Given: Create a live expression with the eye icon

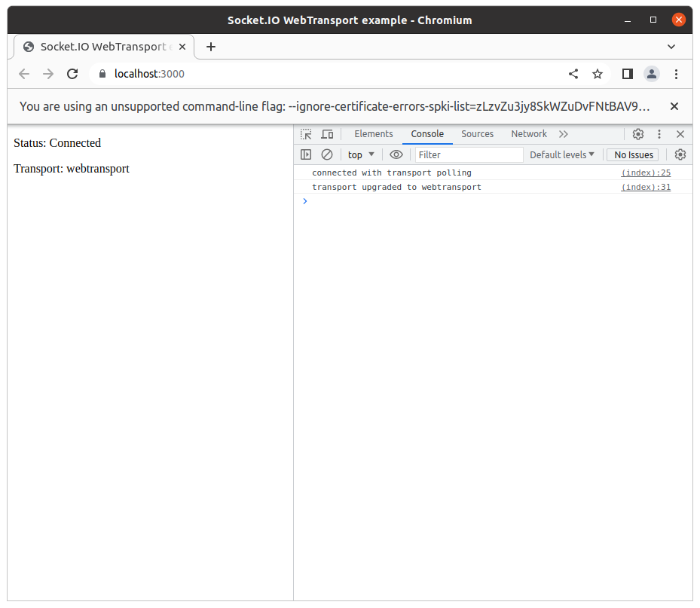Looking at the screenshot, I should click(x=396, y=154).
